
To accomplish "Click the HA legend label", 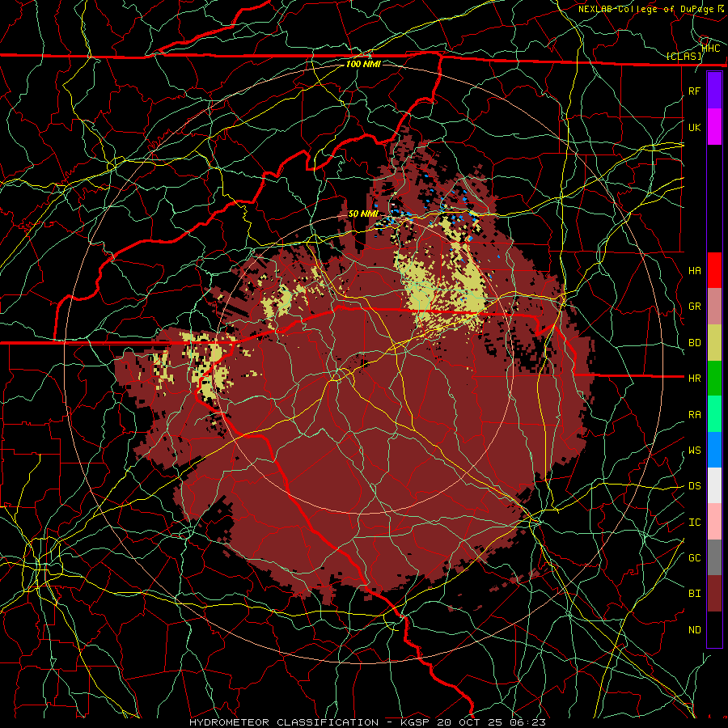I will click(x=695, y=271).
